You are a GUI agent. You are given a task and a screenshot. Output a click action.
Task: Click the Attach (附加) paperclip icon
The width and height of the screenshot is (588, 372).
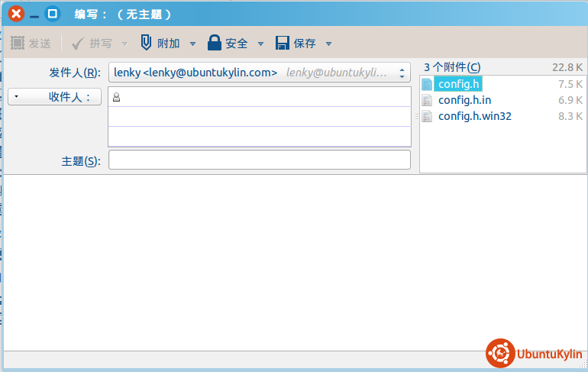point(146,44)
